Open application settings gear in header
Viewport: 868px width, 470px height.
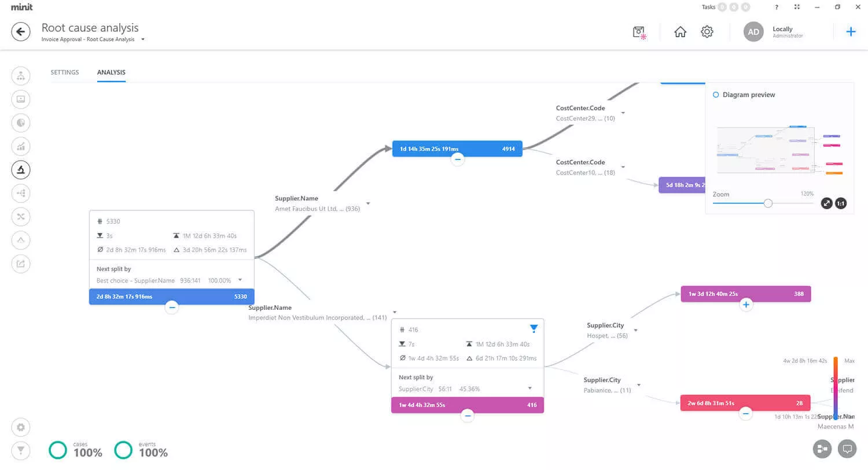pos(707,32)
